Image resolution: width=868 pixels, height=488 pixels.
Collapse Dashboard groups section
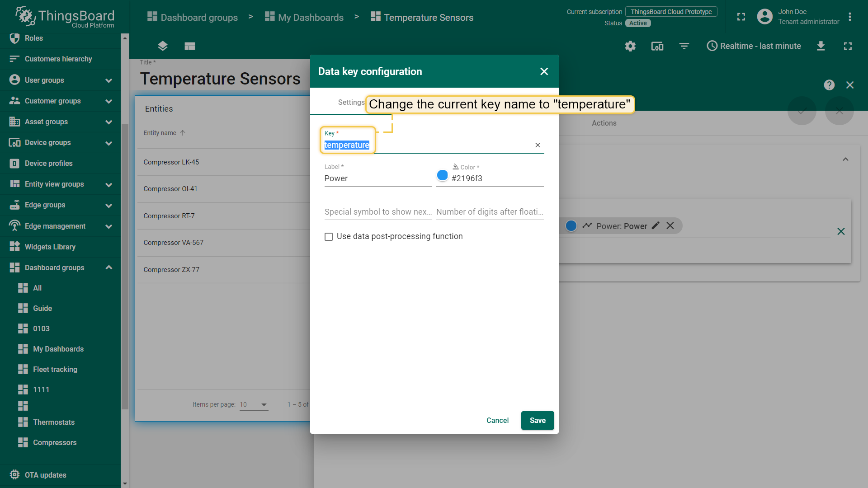[x=108, y=267]
